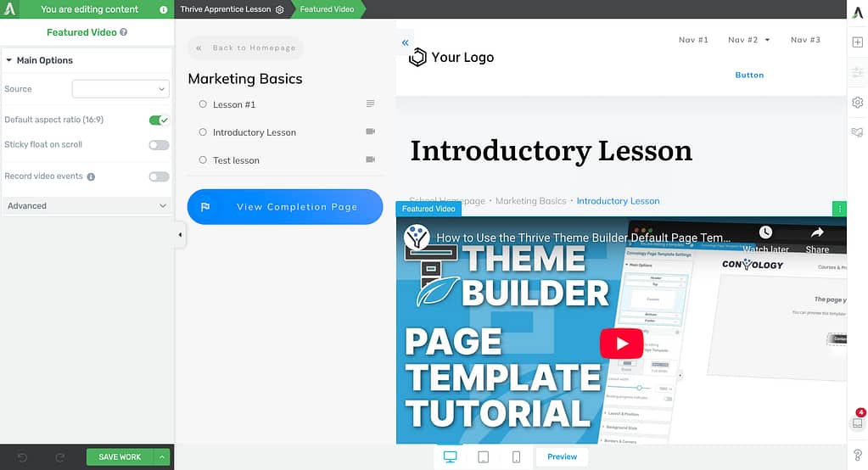Image resolution: width=868 pixels, height=470 pixels.
Task: Open the right sidebar settings gear
Action: point(858,103)
